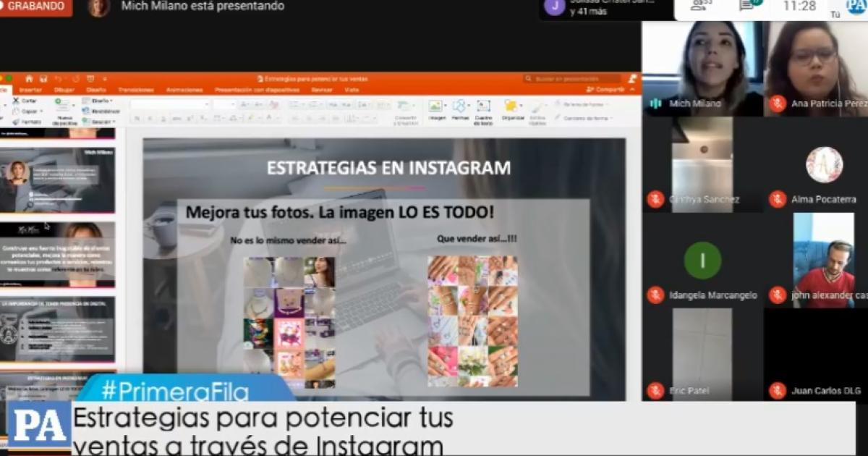Open the font name combo box
Screen dimensions: 868x456
[170, 104]
